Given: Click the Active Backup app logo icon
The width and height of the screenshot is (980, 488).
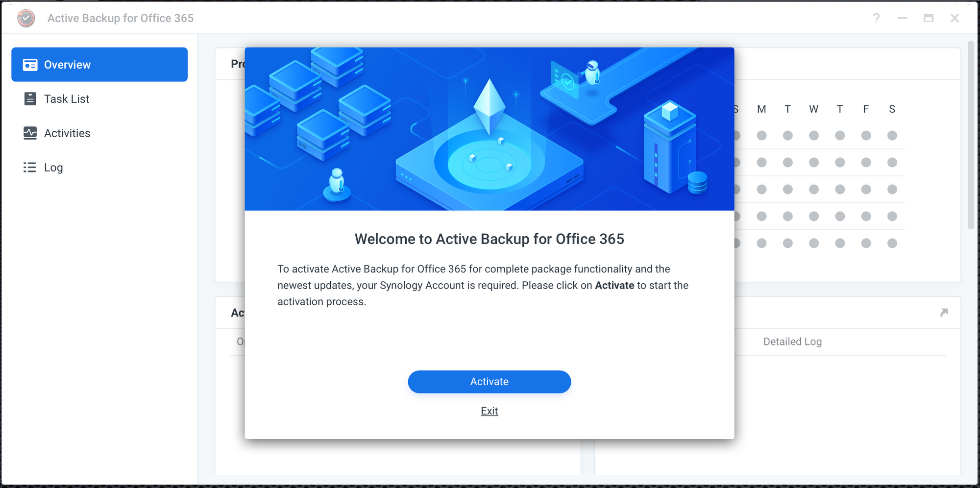Looking at the screenshot, I should (26, 18).
